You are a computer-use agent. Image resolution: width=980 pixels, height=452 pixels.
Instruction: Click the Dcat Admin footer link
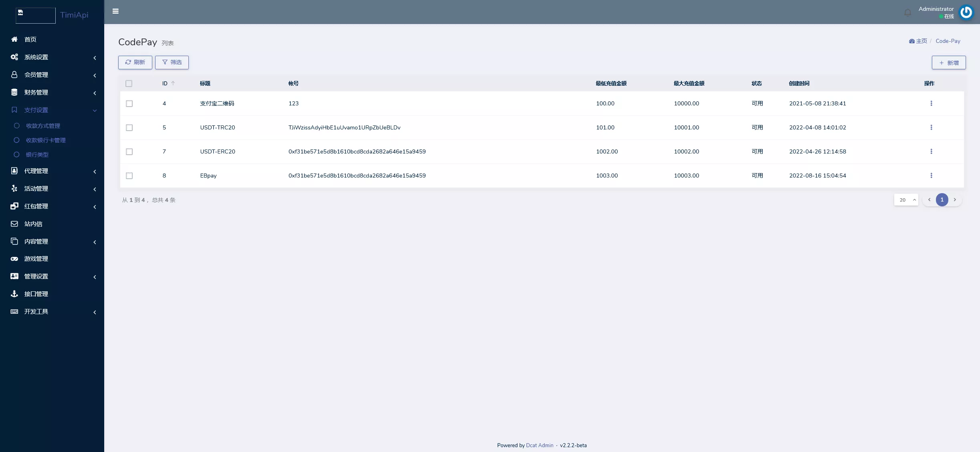[540, 446]
